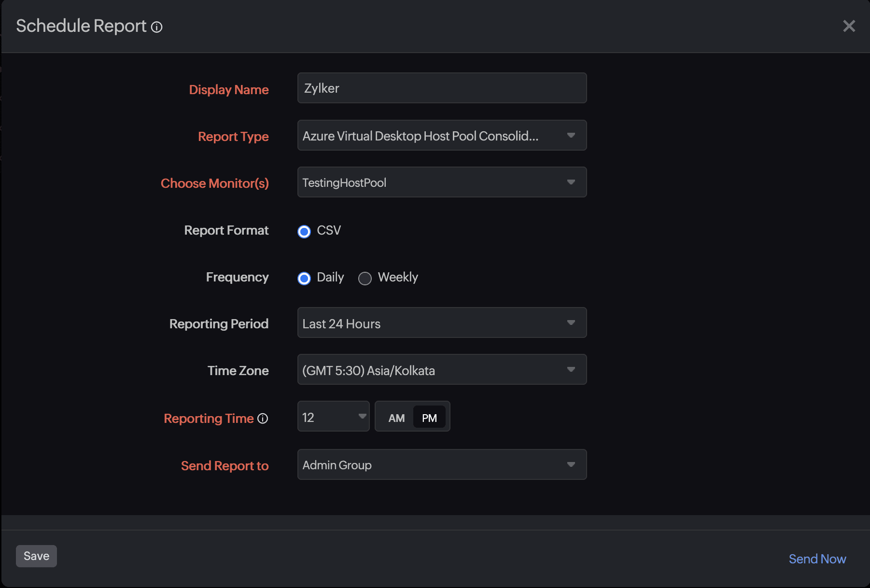
Task: Open the Send Report to dropdown
Action: [441, 465]
